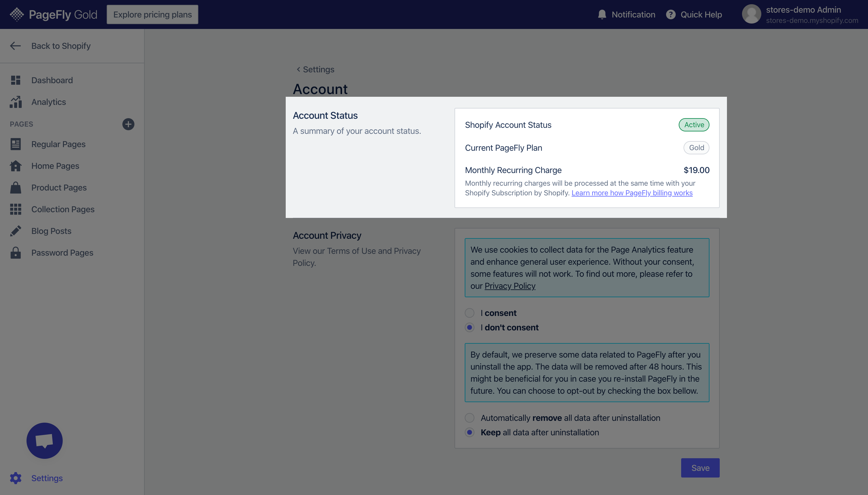This screenshot has height=495, width=868.
Task: Select the 'I don't consent' radio button
Action: tap(469, 327)
